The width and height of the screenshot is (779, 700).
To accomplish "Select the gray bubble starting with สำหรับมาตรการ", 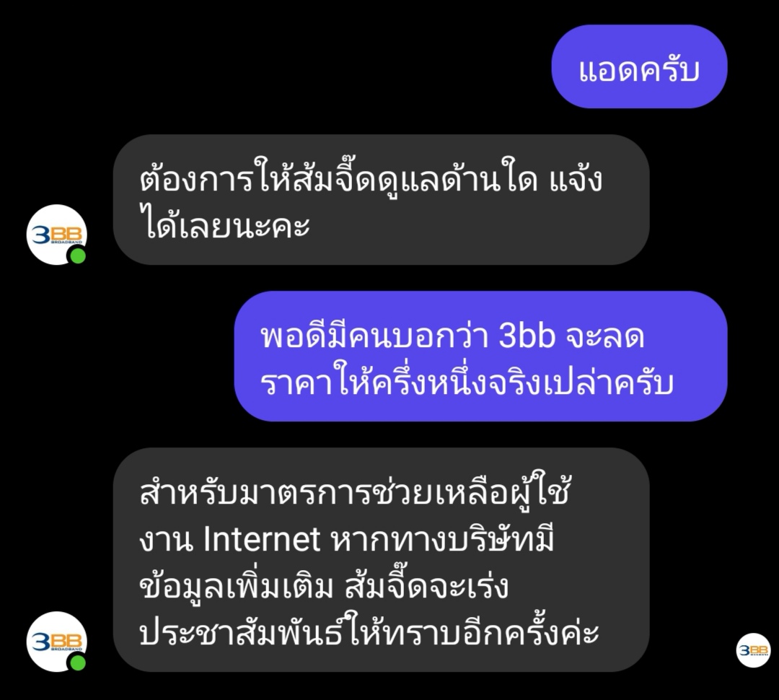I will 381,560.
